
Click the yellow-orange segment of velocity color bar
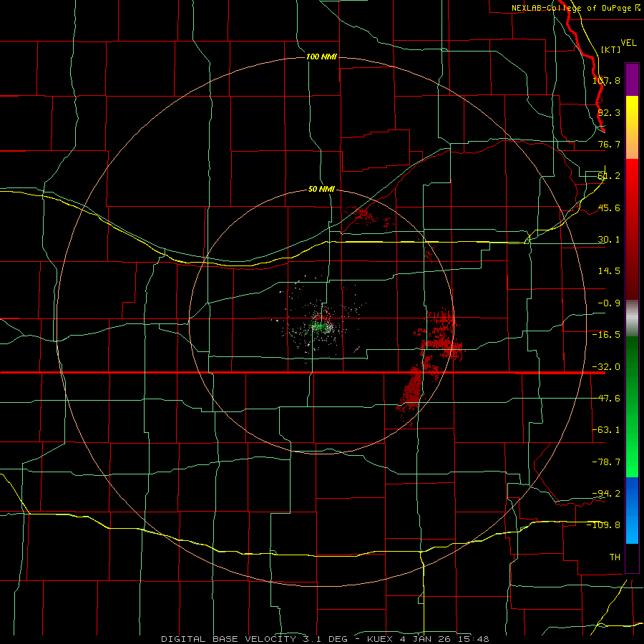[632, 127]
